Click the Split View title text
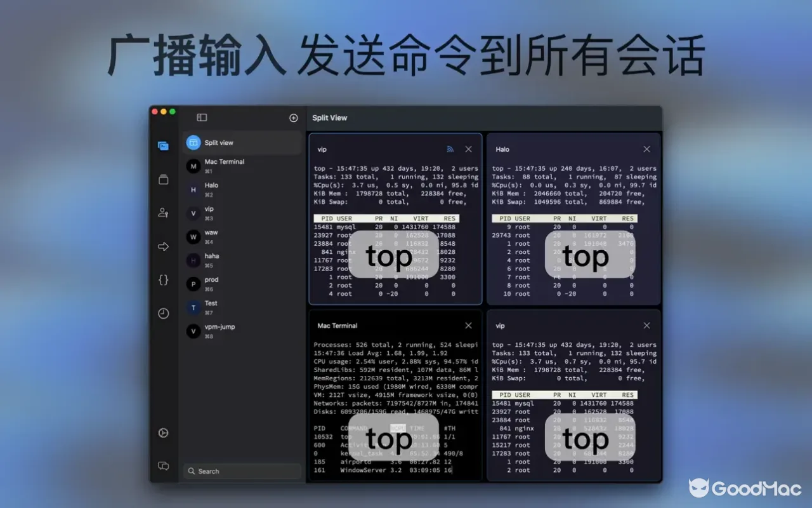This screenshot has height=508, width=812. [x=330, y=117]
